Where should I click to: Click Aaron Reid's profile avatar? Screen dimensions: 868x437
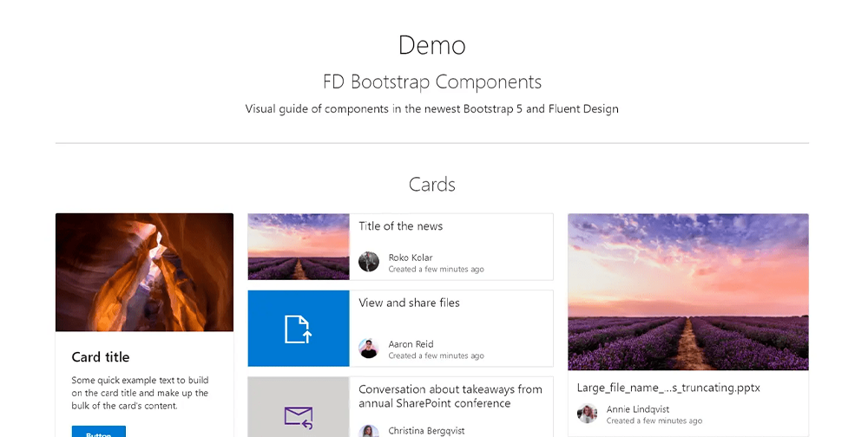[369, 349]
